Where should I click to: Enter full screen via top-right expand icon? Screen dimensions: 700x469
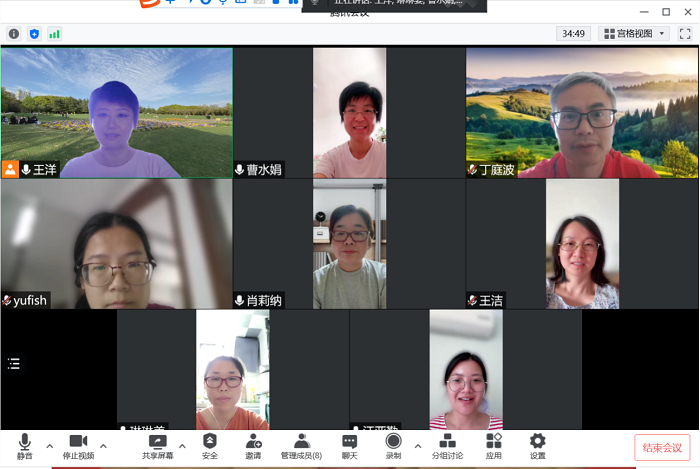pos(683,34)
